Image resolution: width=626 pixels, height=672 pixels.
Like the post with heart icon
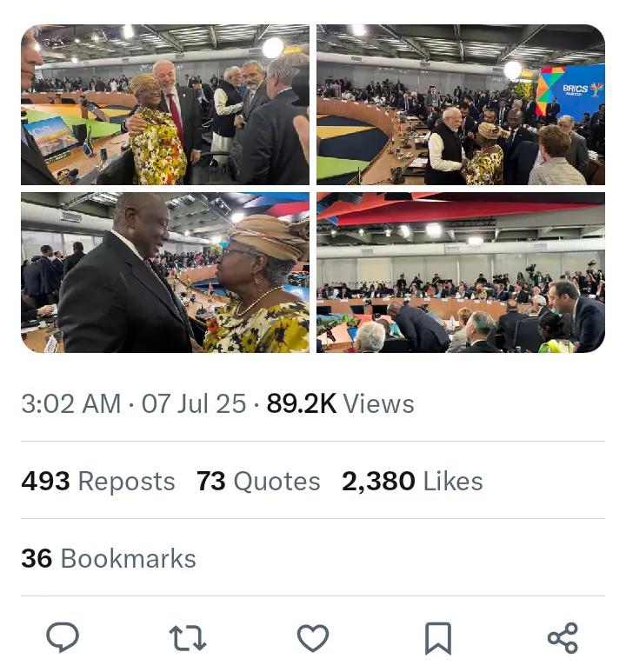pyautogui.click(x=313, y=638)
